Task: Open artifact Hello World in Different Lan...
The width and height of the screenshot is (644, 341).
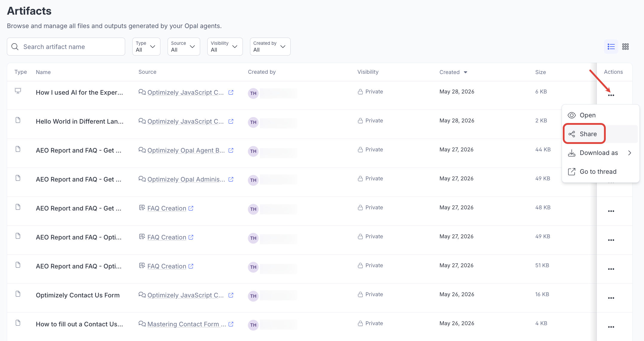Action: (x=79, y=122)
